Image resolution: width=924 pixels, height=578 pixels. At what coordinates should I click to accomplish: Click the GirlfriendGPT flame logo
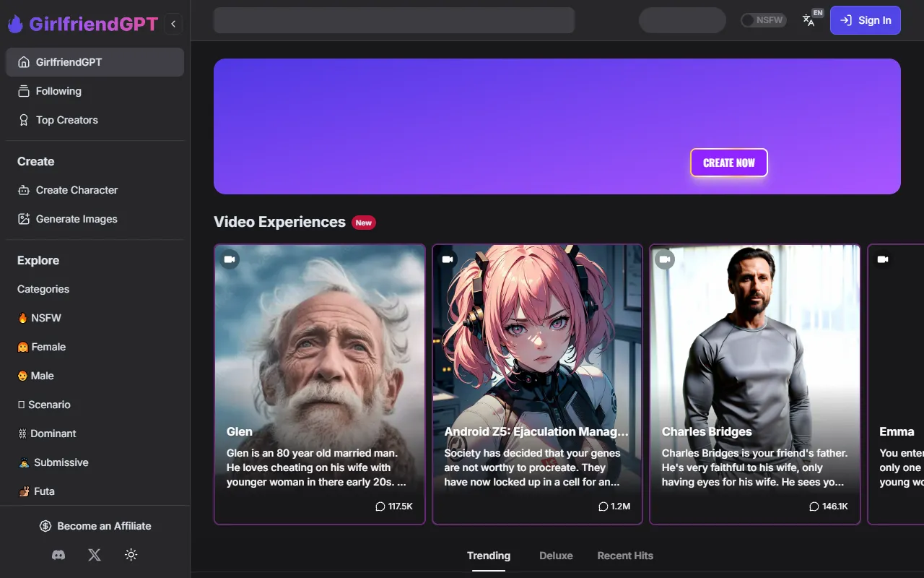click(15, 24)
